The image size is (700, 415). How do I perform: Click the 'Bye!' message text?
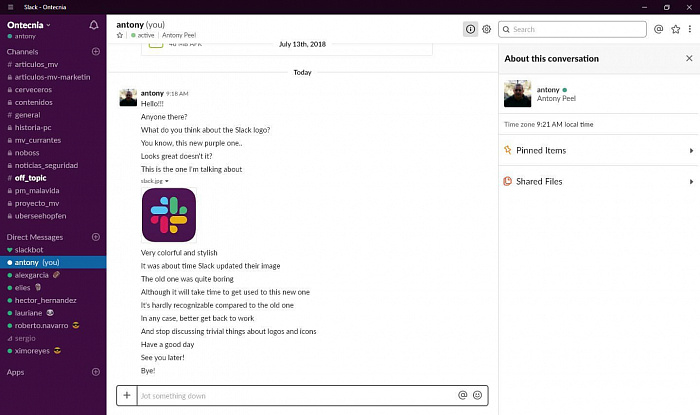148,371
